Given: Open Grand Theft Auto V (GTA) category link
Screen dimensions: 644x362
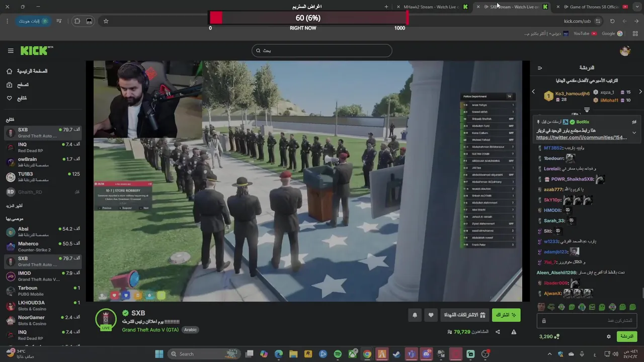Looking at the screenshot, I should click(150, 330).
